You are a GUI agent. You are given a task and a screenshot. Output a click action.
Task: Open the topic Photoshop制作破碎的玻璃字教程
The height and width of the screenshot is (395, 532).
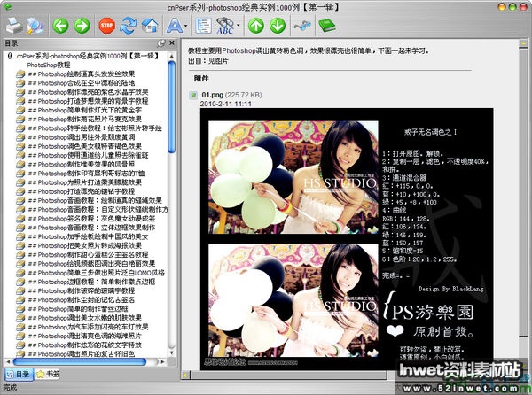82,290
